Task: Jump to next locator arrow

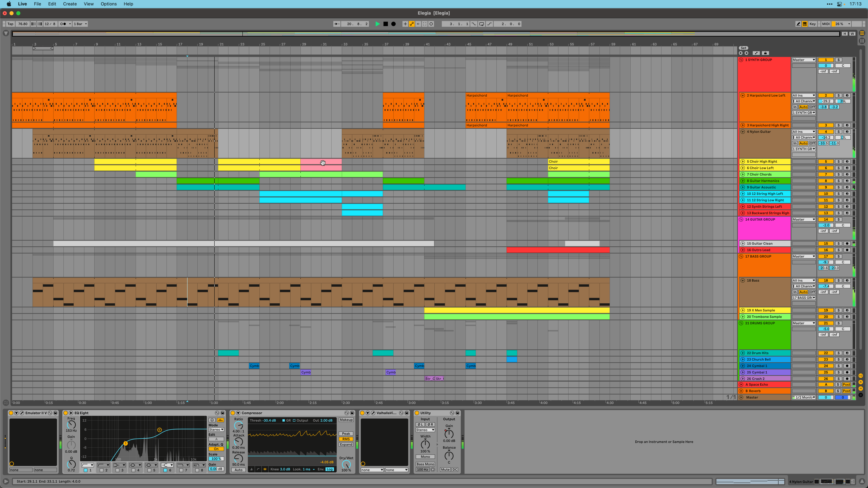Action: click(746, 53)
